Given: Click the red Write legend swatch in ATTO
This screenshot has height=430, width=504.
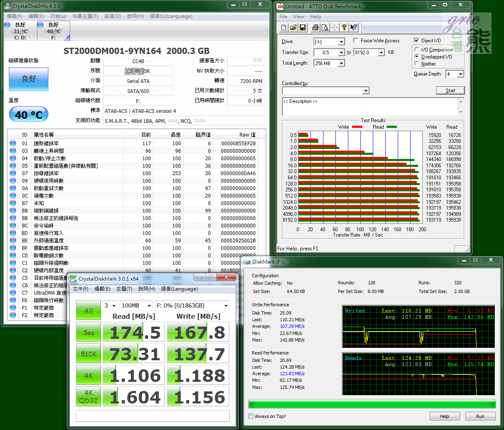Looking at the screenshot, I should [357, 127].
